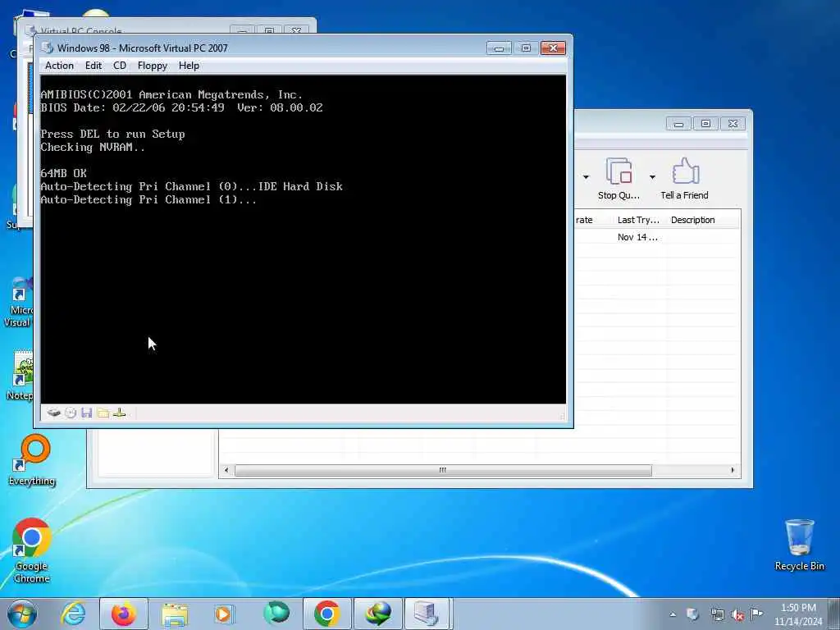
Task: Click the network adapter status icon
Action: point(120,413)
